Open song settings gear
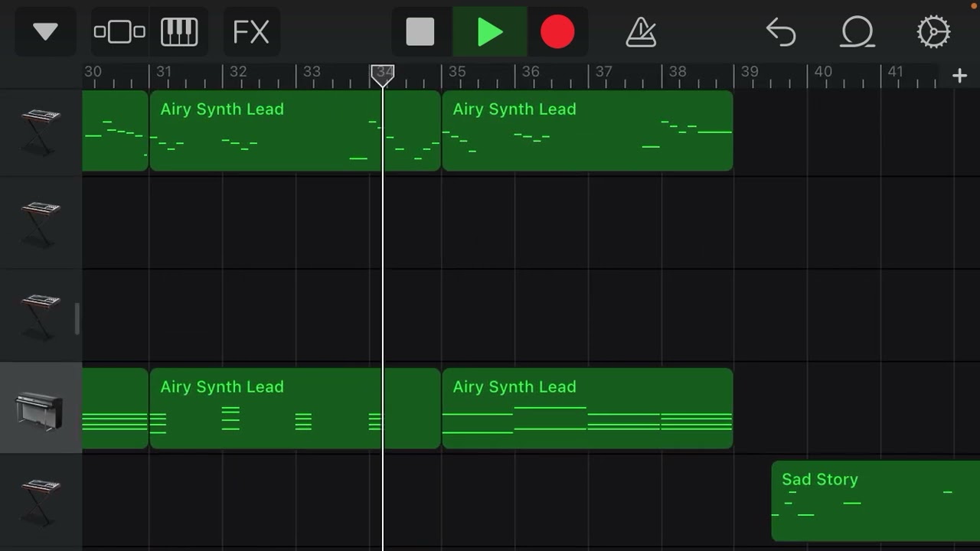Viewport: 980px width, 551px height. [x=934, y=32]
